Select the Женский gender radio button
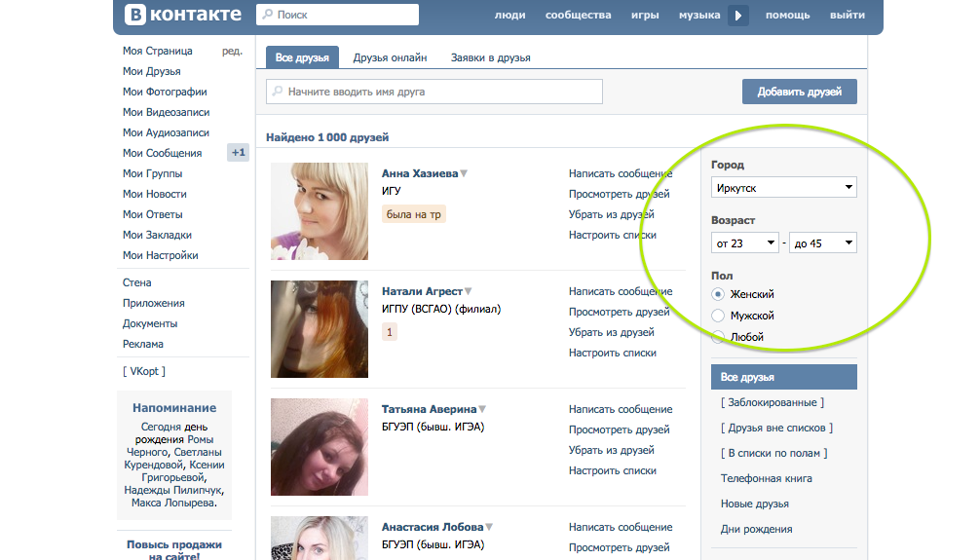The image size is (980, 560). pos(718,294)
